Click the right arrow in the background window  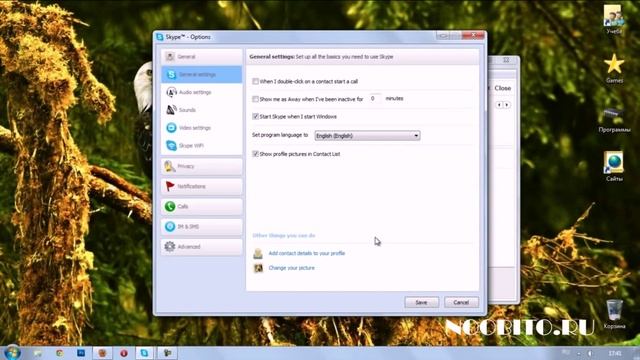pos(507,105)
